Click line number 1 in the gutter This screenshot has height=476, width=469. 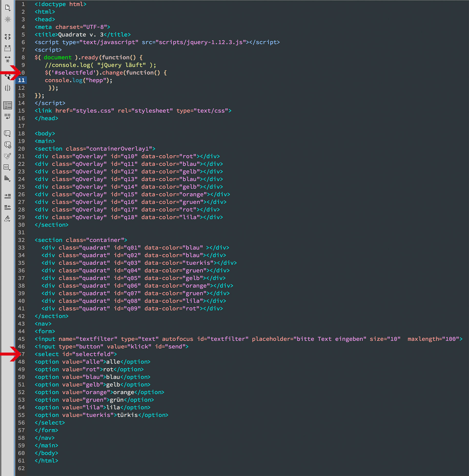point(23,4)
